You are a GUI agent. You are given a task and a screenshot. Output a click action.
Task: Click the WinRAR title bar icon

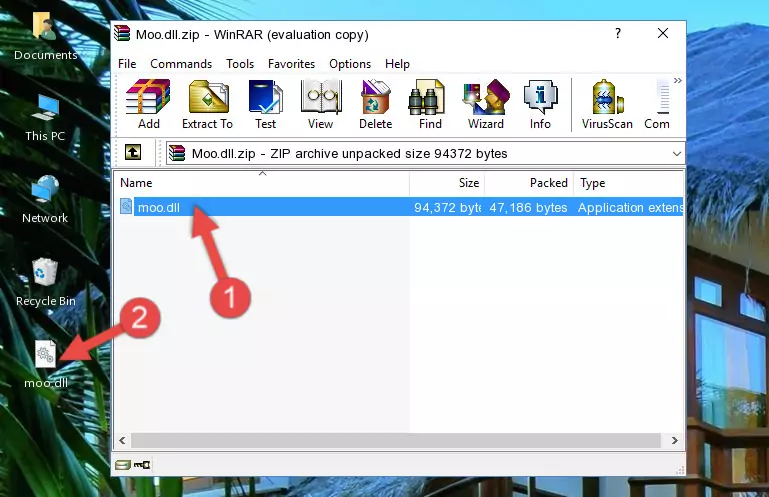pos(122,34)
